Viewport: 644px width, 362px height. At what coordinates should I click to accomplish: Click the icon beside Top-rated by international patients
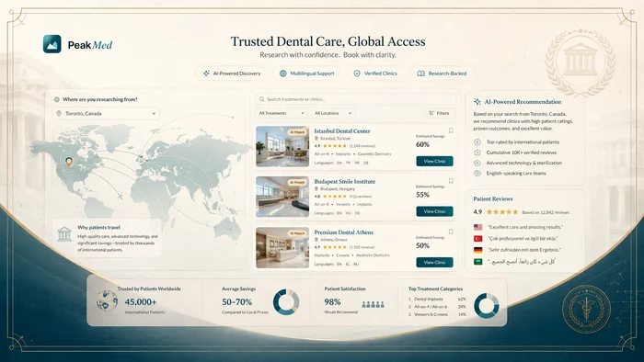(477, 142)
